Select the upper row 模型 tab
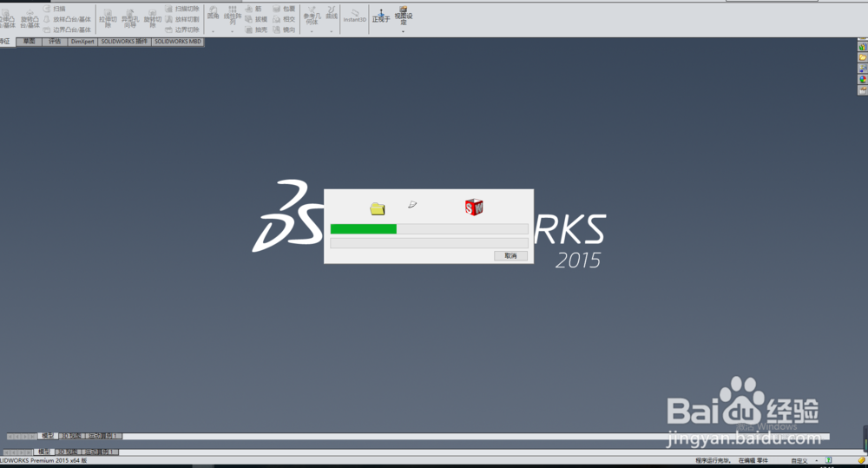Image resolution: width=868 pixels, height=468 pixels. click(48, 437)
